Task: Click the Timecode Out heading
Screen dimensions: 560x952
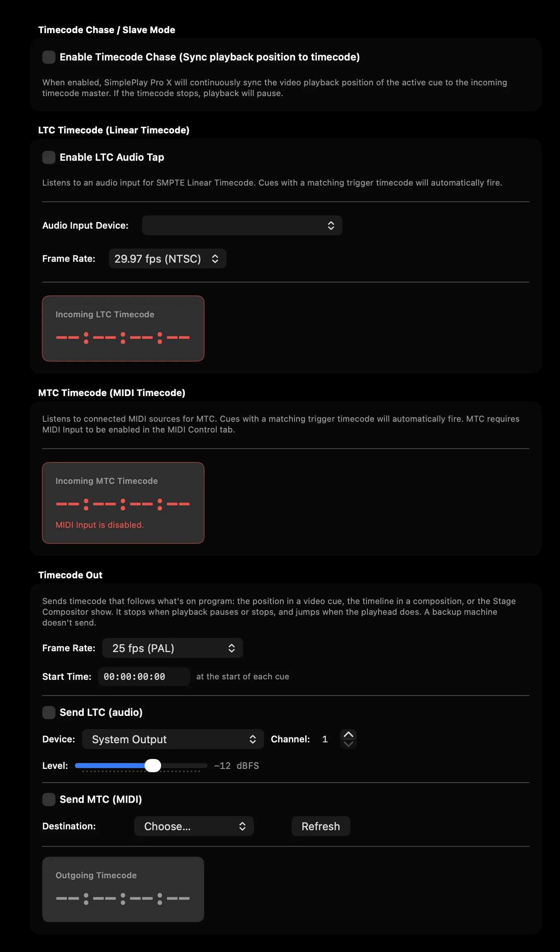Action: (x=70, y=575)
